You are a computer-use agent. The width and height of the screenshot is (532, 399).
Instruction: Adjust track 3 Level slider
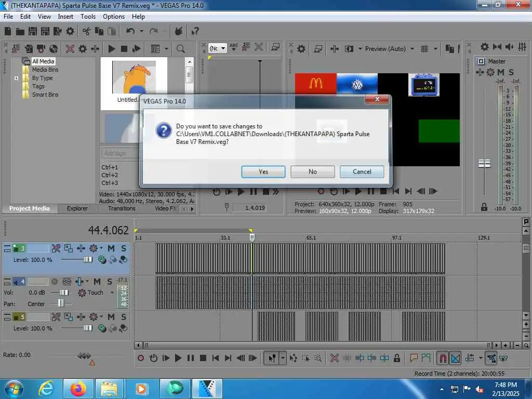[87, 260]
